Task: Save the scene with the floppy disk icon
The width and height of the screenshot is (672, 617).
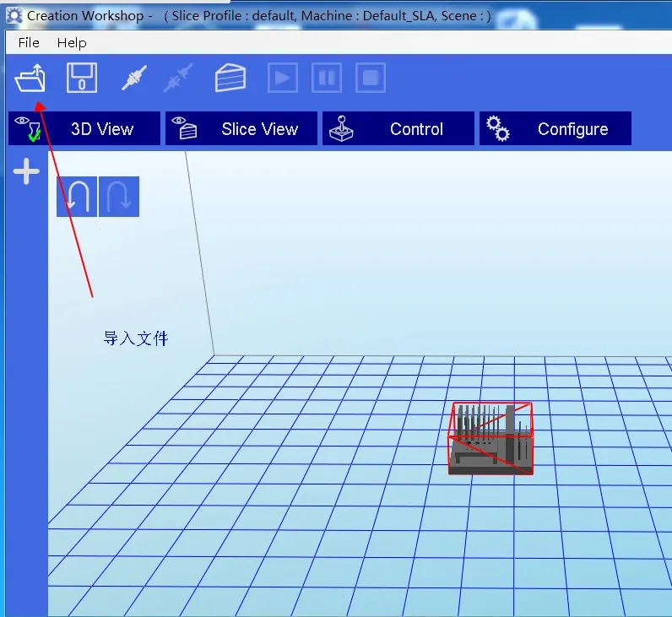Action: point(82,78)
